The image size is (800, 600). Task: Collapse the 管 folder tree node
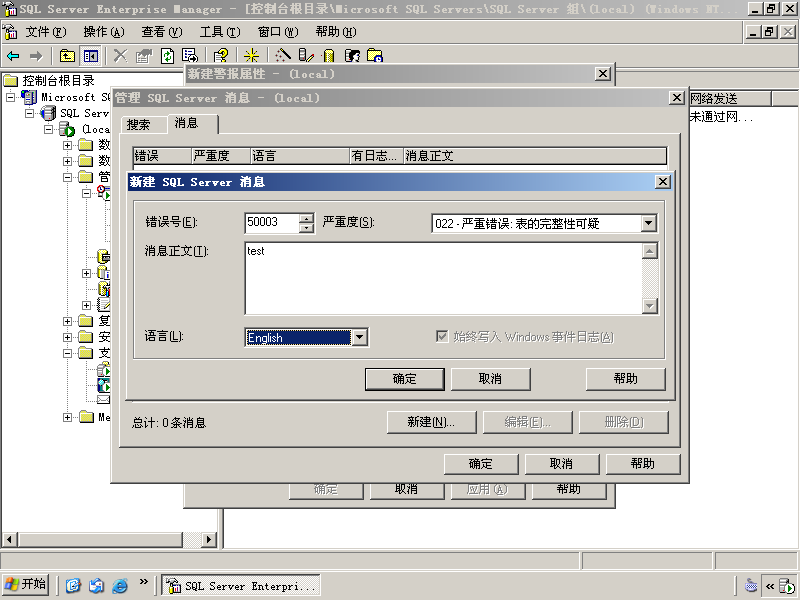point(67,177)
